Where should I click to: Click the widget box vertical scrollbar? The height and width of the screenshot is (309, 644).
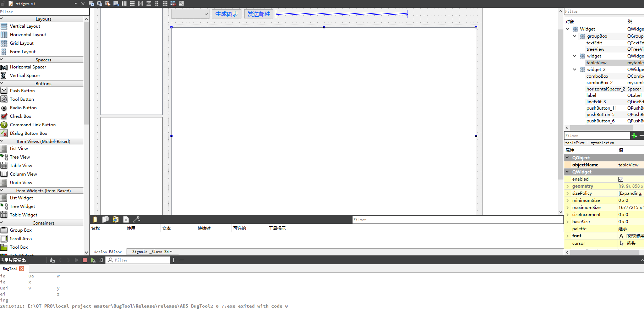[x=86, y=73]
